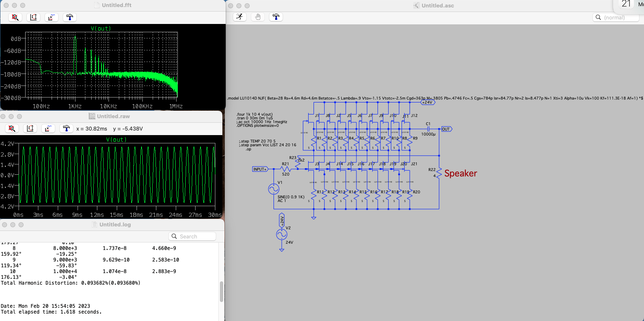The height and width of the screenshot is (321, 644).
Task: Click 1.737e-8 value in harmonic 8 row
Action: [x=115, y=248]
